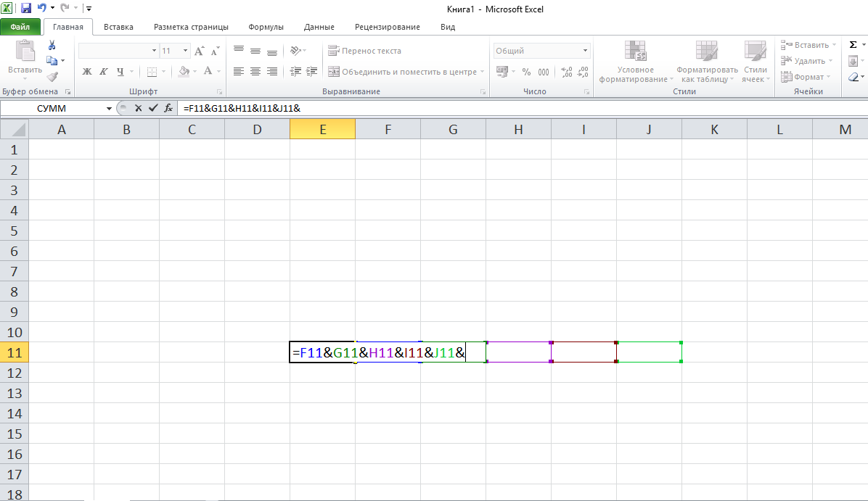This screenshot has height=501, width=868.
Task: Click the decrease decimal icon
Action: click(x=583, y=72)
